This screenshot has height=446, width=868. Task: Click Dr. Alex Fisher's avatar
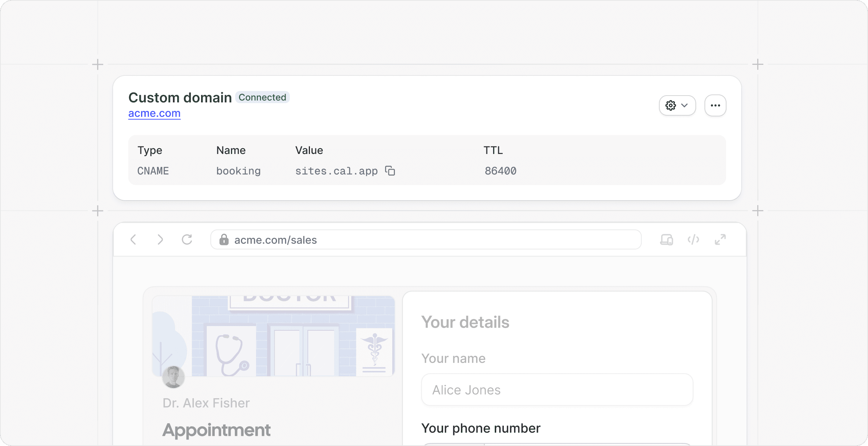click(x=173, y=377)
